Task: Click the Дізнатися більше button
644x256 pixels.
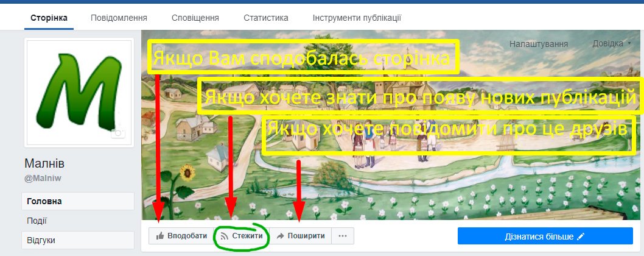Action: (x=545, y=236)
